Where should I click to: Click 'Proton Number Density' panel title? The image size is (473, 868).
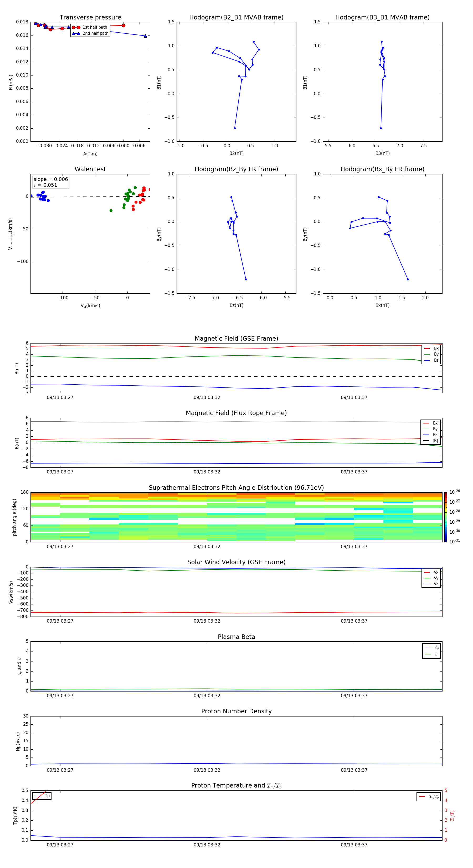[236, 711]
